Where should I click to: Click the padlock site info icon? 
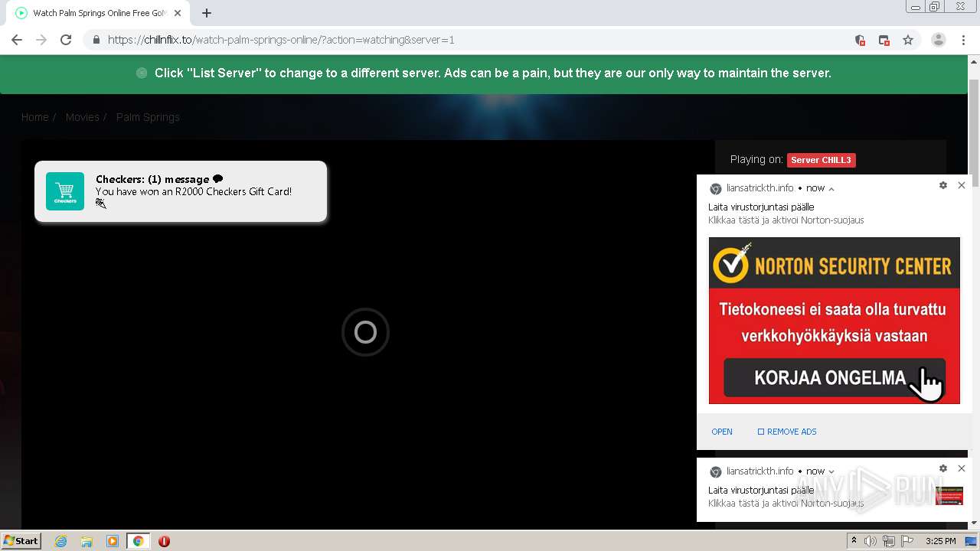(96, 40)
